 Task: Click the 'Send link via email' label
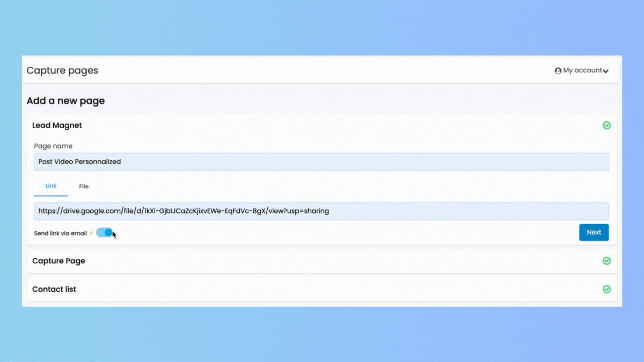(x=60, y=233)
